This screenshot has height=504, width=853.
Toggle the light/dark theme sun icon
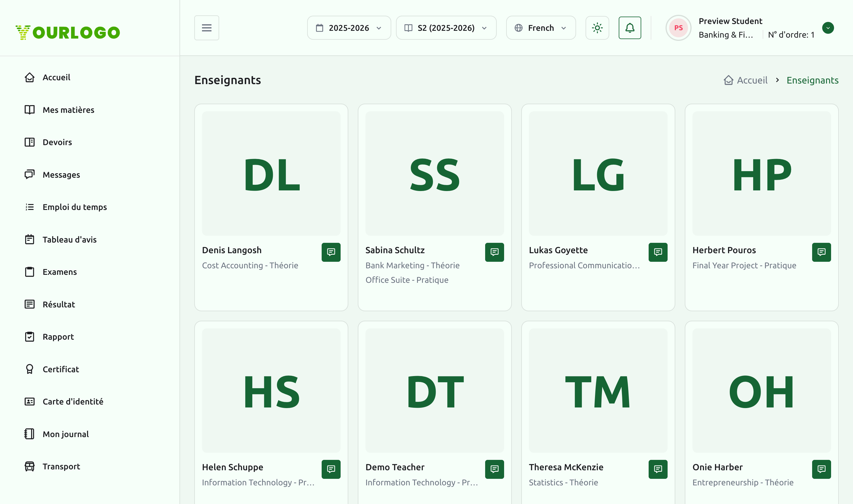(597, 28)
